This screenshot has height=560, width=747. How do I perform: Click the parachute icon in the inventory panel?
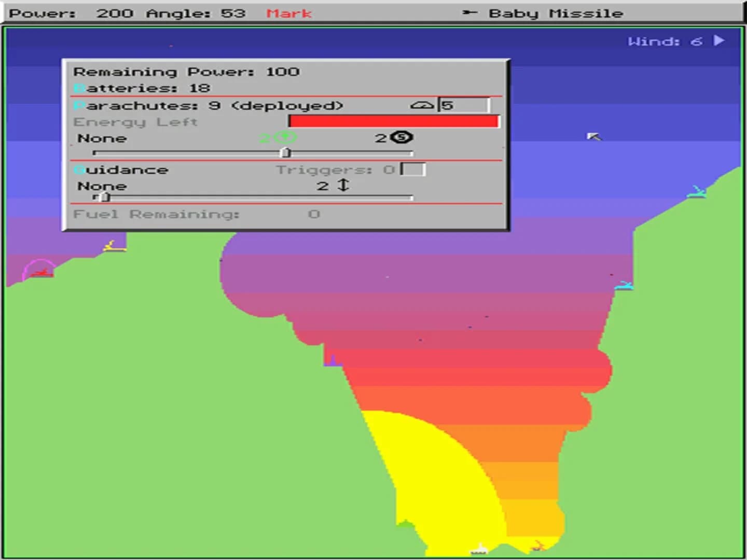[x=423, y=104]
